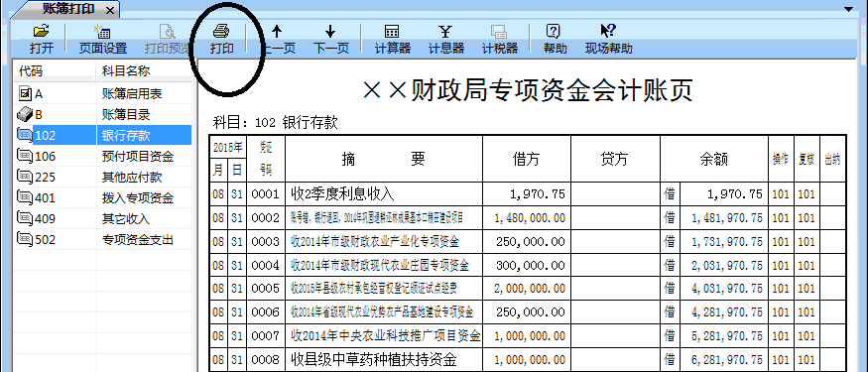The height and width of the screenshot is (372, 868).
Task: Click the title ××财政局专项资金会计账页
Action: tap(528, 91)
